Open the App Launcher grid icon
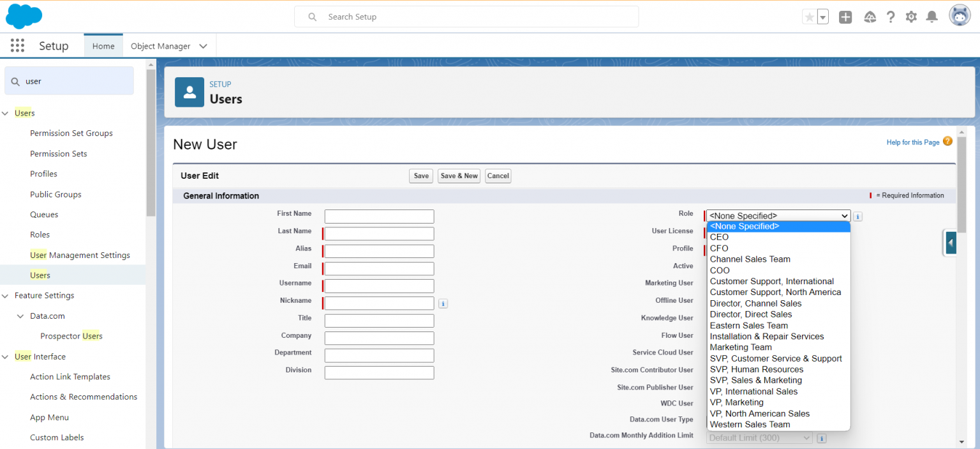The width and height of the screenshot is (980, 449). (x=17, y=45)
